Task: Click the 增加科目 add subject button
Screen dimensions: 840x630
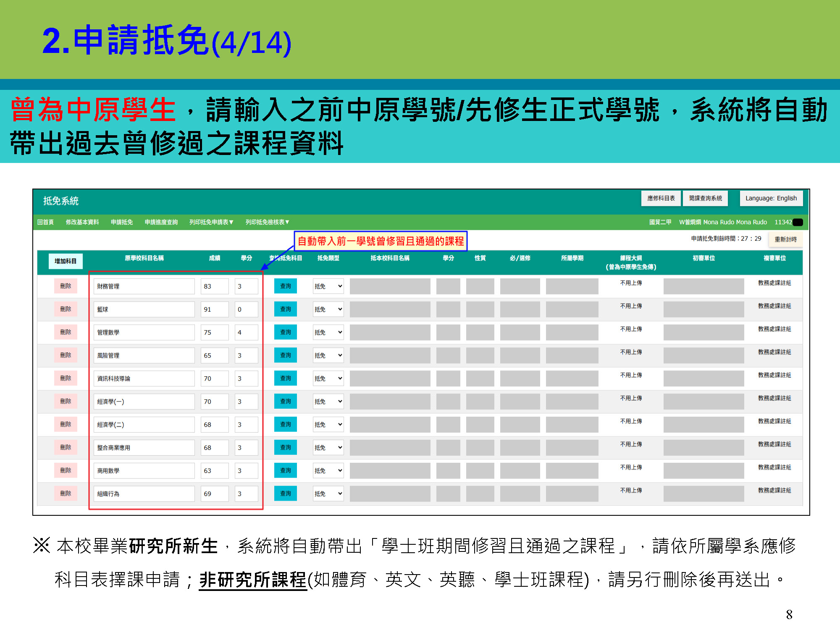Action: coord(66,261)
